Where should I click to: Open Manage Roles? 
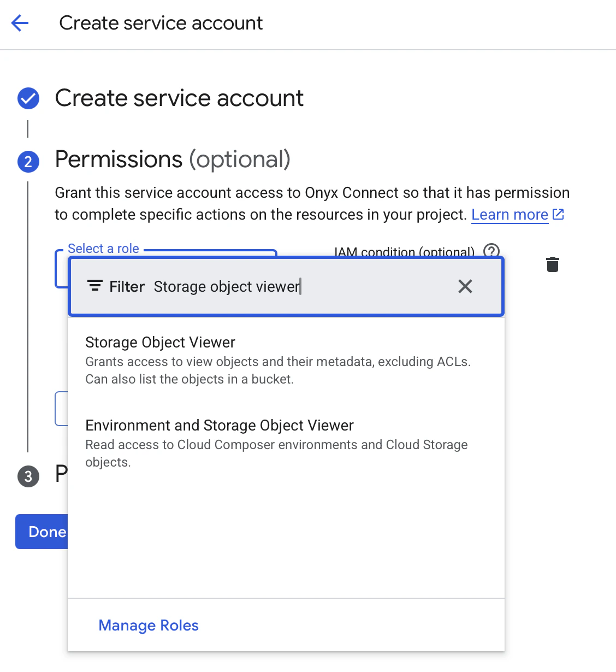pyautogui.click(x=148, y=625)
